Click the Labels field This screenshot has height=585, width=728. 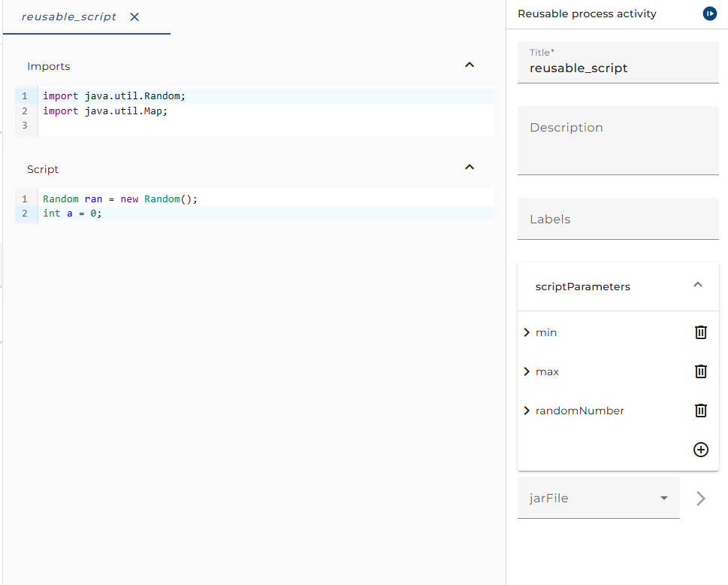[618, 219]
